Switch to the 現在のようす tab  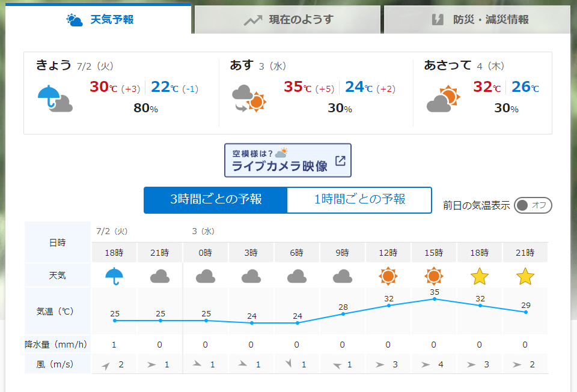288,20
